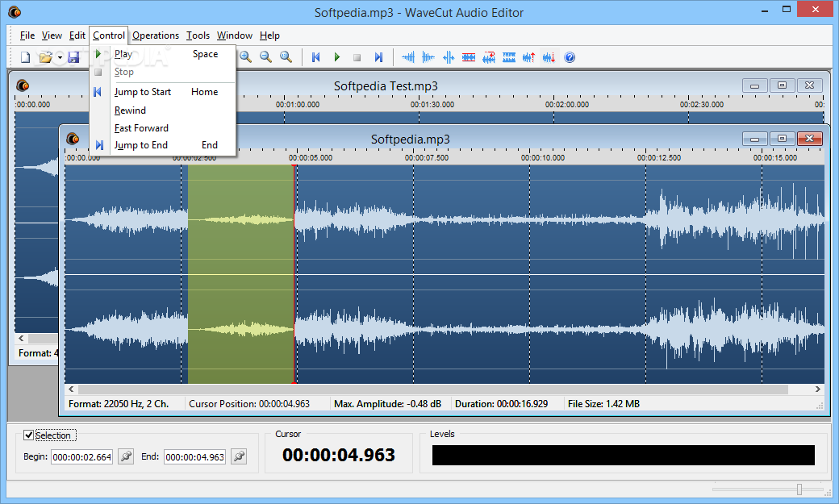This screenshot has width=839, height=504.
Task: Choose Jump to End in Control menu
Action: click(x=163, y=145)
